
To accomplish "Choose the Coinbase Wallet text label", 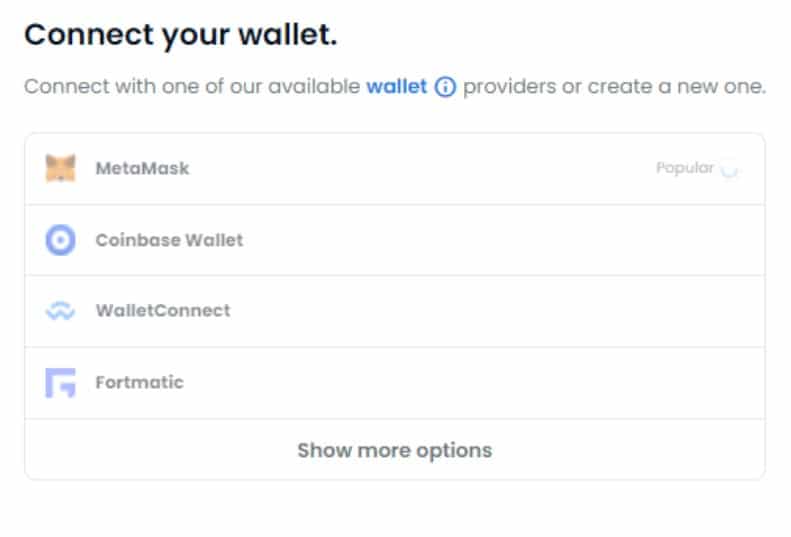I will tap(170, 240).
